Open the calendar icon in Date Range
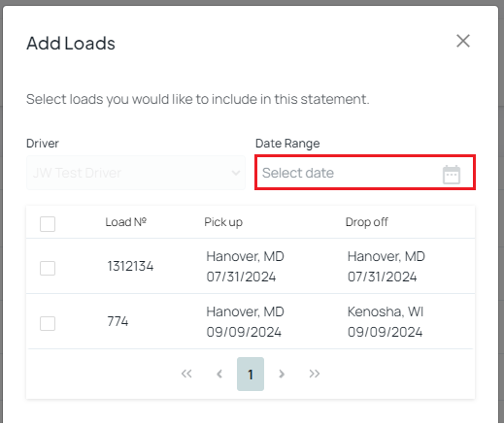The image size is (504, 425). [452, 174]
